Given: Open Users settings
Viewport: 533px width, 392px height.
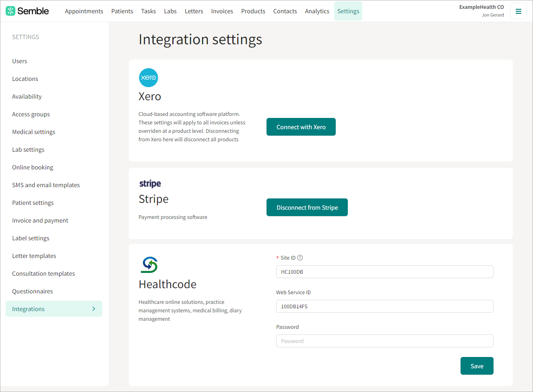Looking at the screenshot, I should (19, 61).
